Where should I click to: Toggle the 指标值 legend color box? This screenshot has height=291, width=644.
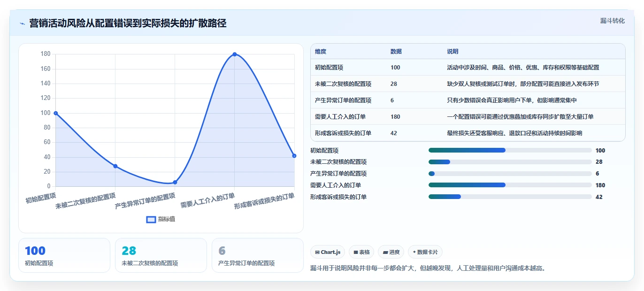[x=151, y=219]
